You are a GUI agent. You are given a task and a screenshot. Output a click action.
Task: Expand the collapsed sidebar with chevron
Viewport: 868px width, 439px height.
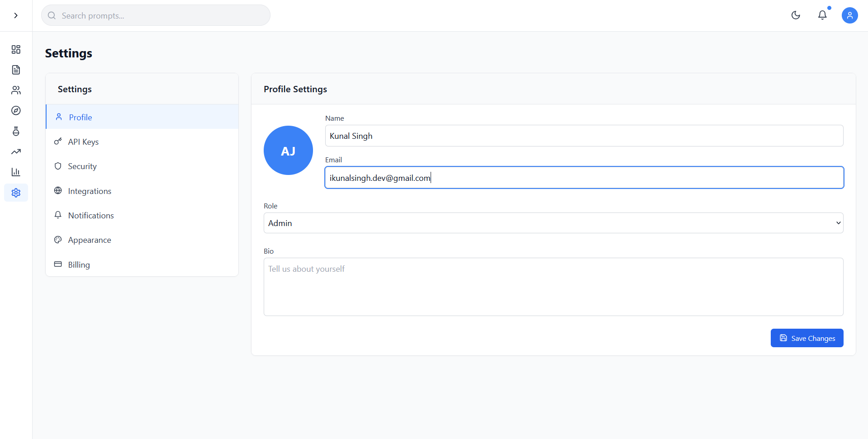click(16, 15)
